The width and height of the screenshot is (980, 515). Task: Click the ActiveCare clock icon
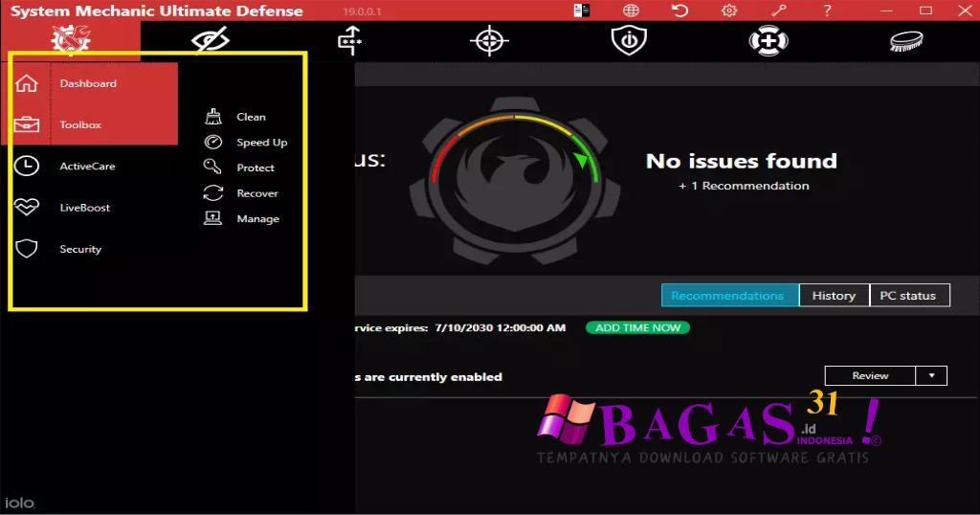[x=27, y=166]
